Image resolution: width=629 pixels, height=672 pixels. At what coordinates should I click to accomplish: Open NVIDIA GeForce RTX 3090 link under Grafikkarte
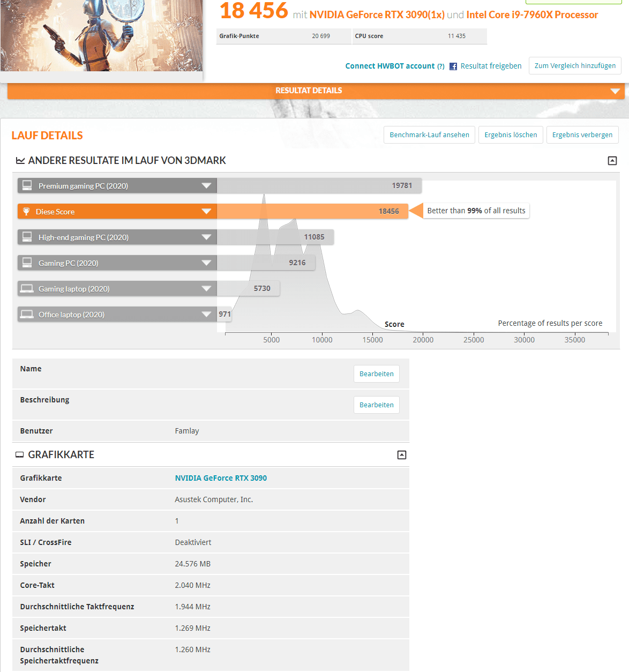[x=221, y=478]
